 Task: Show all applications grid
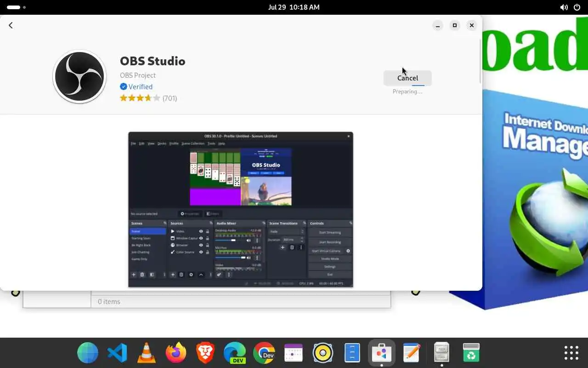(x=571, y=353)
